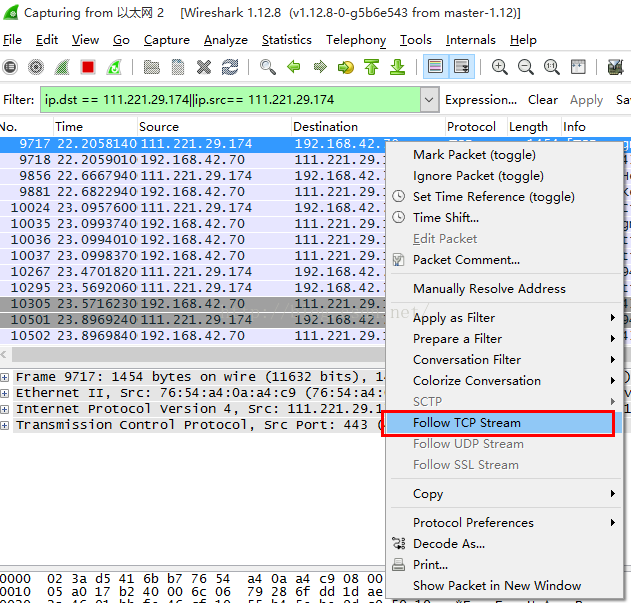Open the File menu

[x=12, y=40]
